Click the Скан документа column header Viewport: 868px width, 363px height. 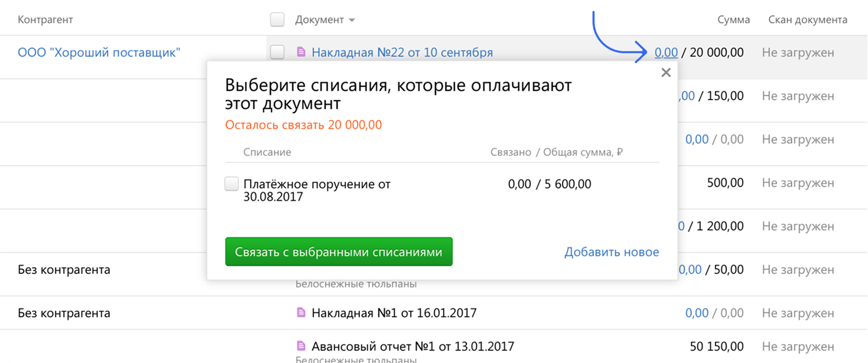pyautogui.click(x=808, y=20)
